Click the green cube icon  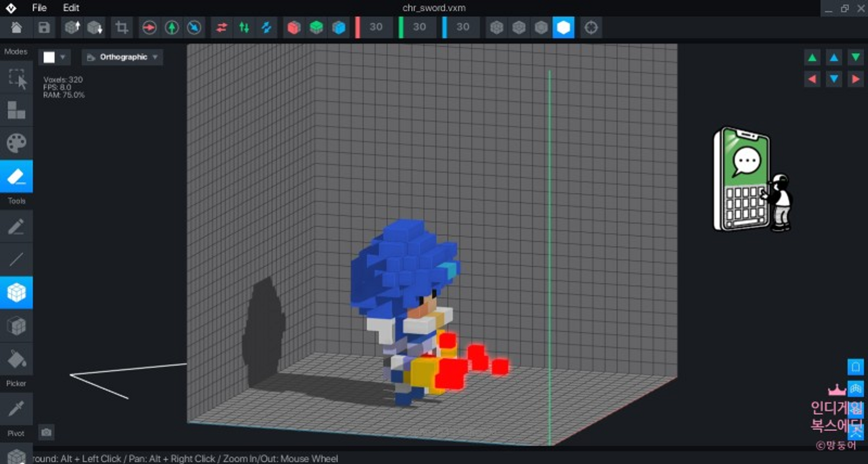click(316, 28)
